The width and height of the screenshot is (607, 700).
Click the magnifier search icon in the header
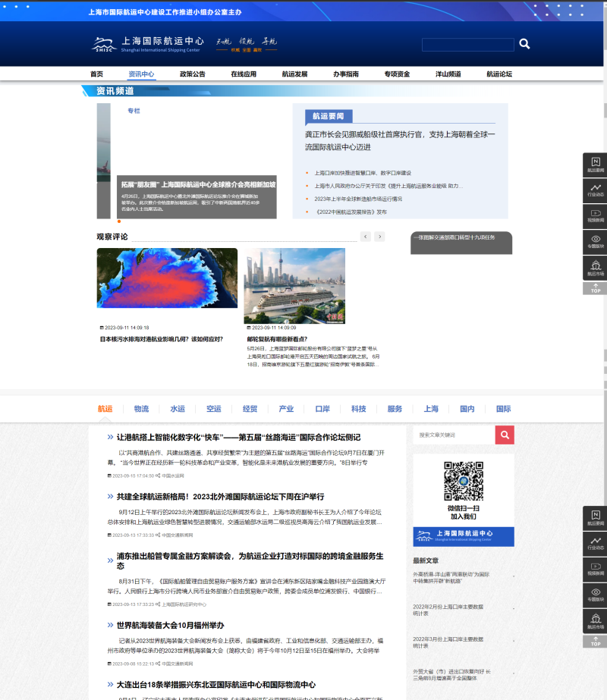(524, 45)
